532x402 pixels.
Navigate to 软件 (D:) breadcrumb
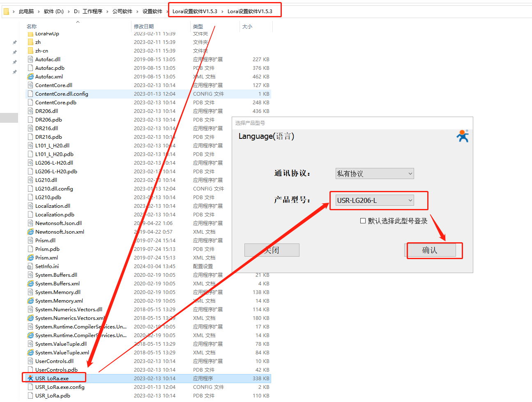[x=54, y=11]
